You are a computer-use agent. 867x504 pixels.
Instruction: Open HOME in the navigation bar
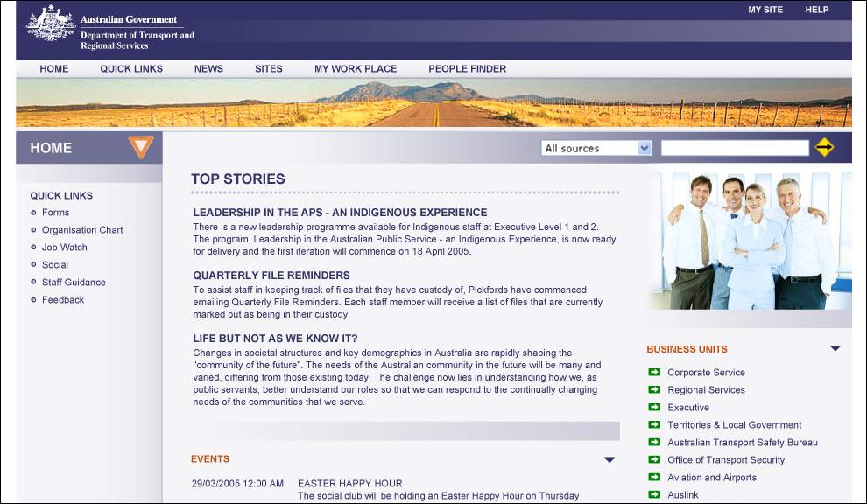(x=54, y=69)
